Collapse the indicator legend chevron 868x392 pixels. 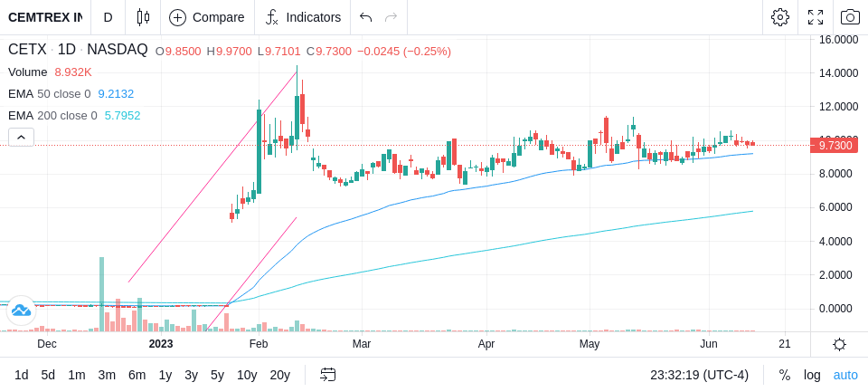(x=21, y=137)
